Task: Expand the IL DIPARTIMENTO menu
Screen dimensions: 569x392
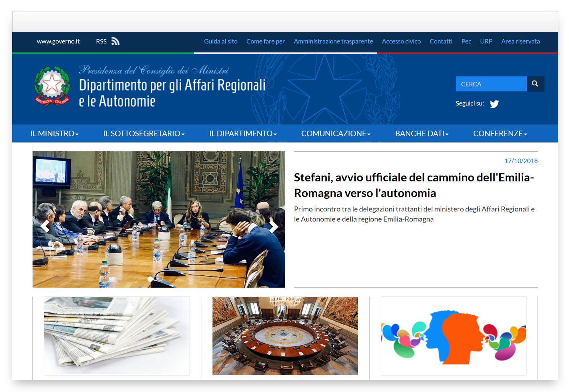Action: [243, 134]
